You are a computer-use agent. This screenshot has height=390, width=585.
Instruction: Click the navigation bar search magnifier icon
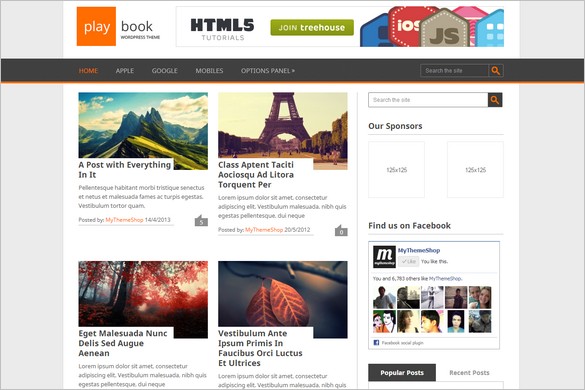coord(495,71)
